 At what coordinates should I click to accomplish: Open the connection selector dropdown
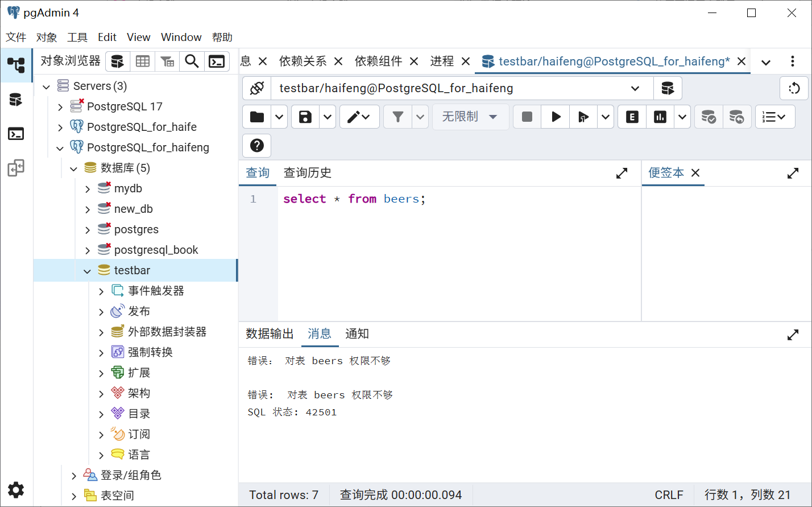[x=635, y=88]
